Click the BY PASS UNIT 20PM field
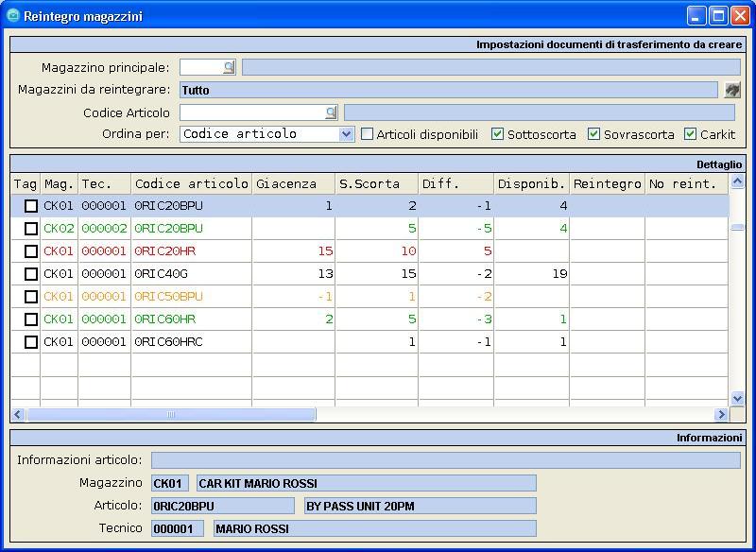Viewport: 756px width, 552px height. 421,506
